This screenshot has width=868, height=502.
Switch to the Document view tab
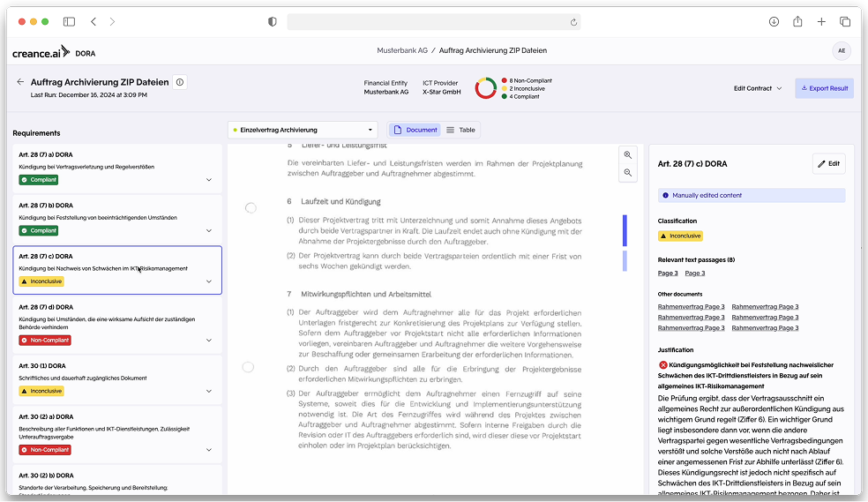pos(415,130)
